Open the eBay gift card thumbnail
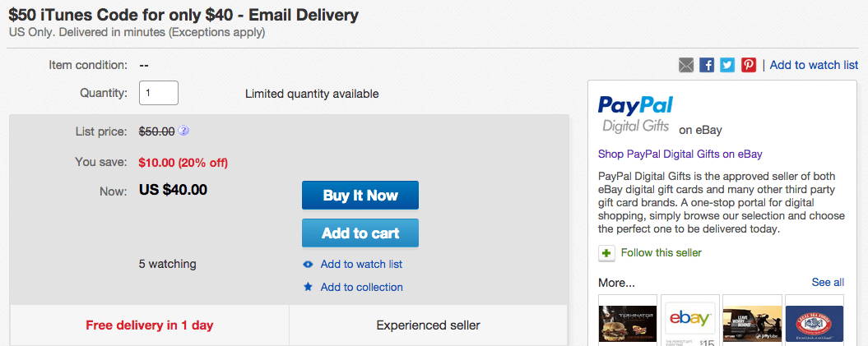 (x=690, y=321)
